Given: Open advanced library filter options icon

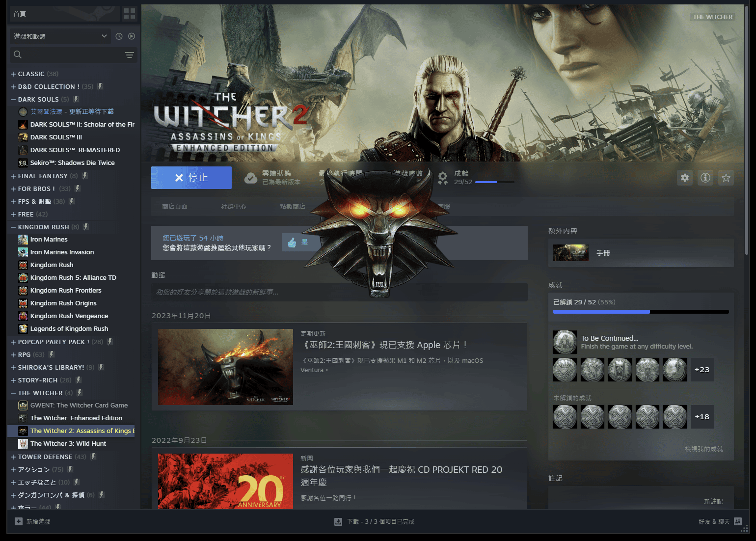Looking at the screenshot, I should coord(130,55).
